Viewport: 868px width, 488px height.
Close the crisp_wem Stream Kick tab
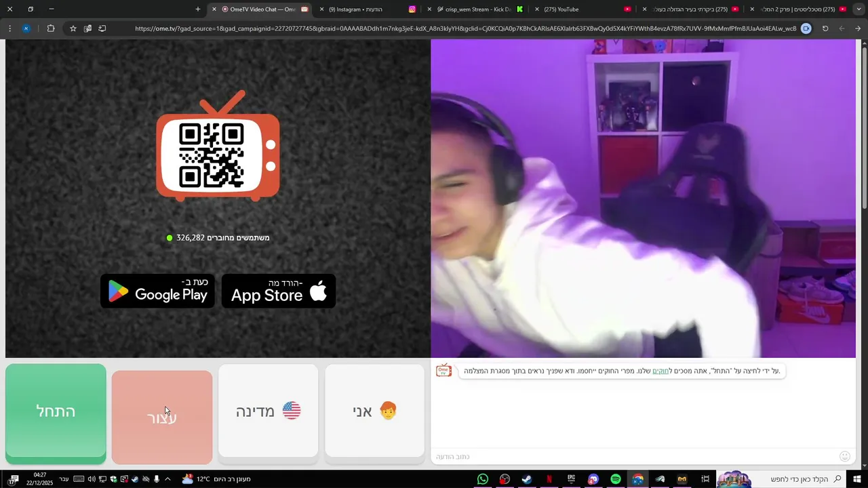(429, 9)
